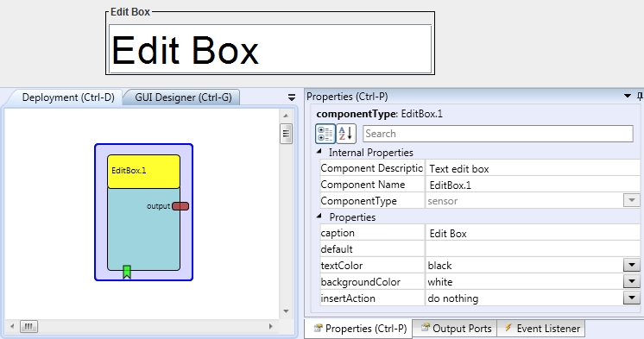Click the red output port of EditBox.1

(x=180, y=206)
